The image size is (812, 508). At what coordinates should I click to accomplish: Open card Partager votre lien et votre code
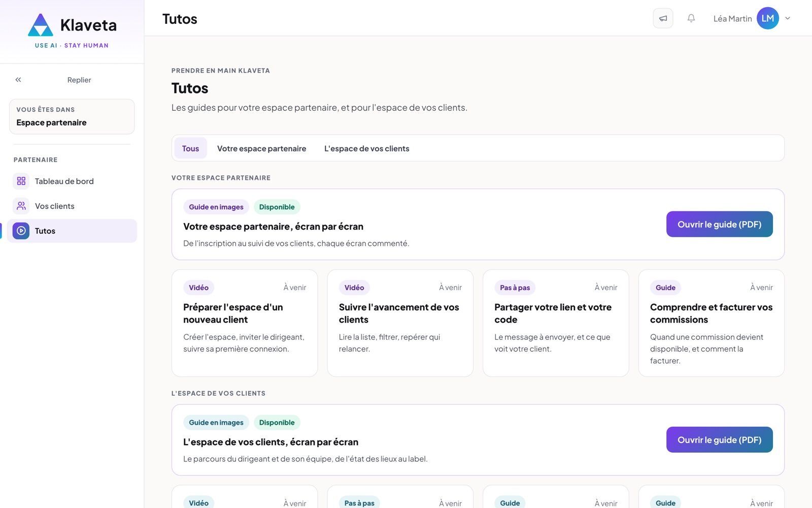(x=556, y=323)
